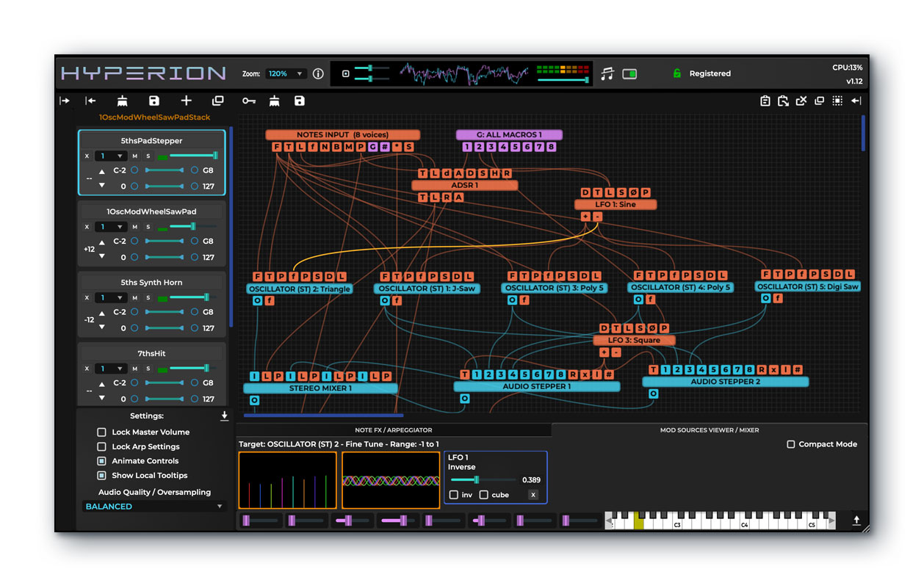Enable Lock Arp Settings checkbox

click(x=102, y=446)
